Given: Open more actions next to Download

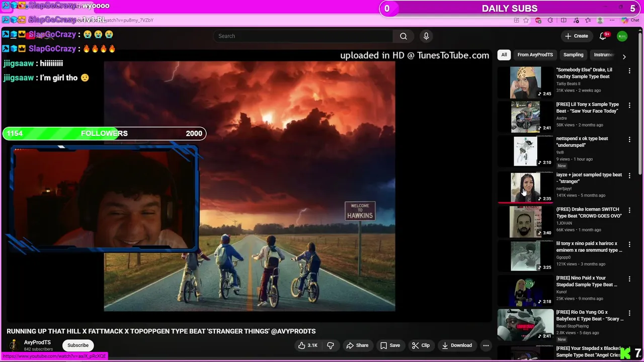Looking at the screenshot, I should tap(486, 345).
